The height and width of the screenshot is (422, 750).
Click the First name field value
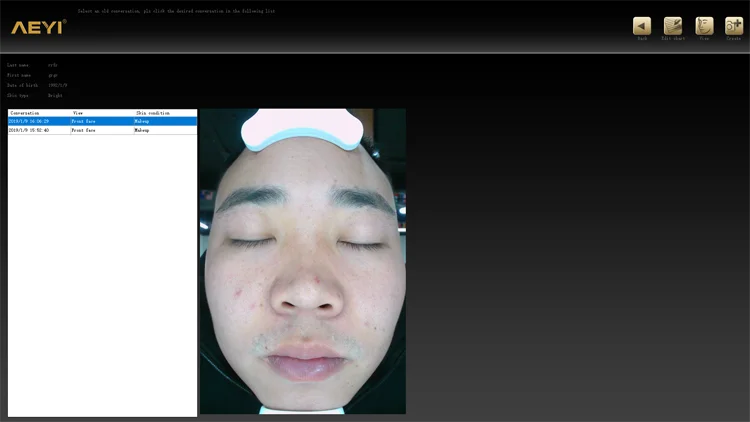(x=53, y=75)
